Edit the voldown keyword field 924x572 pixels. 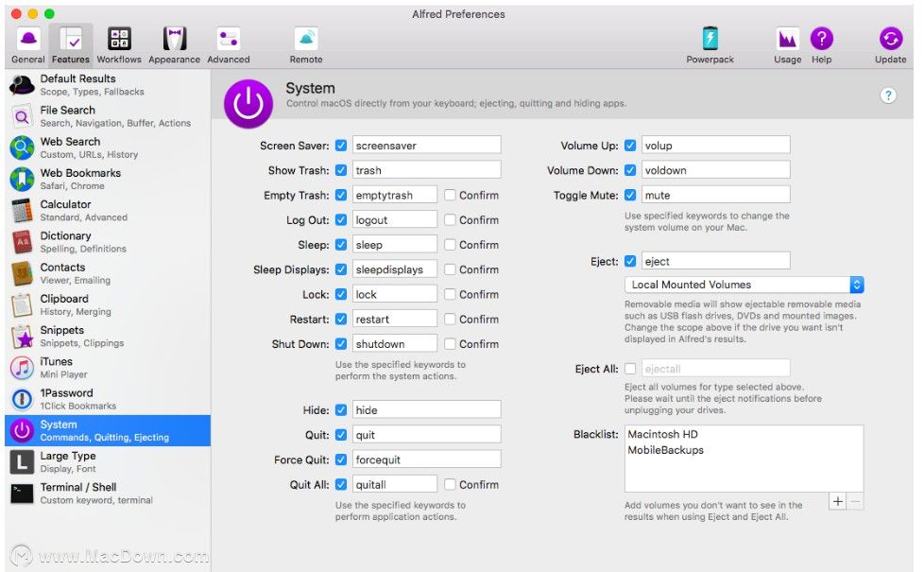pos(716,170)
